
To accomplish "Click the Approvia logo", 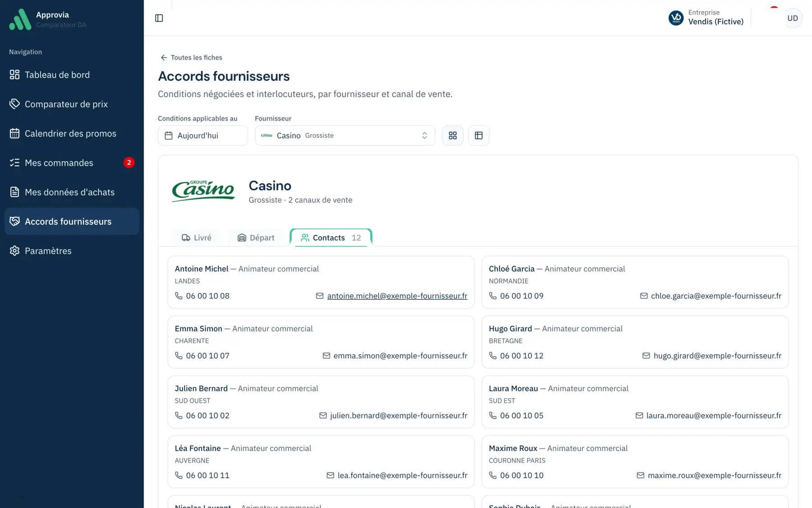I will (x=20, y=19).
